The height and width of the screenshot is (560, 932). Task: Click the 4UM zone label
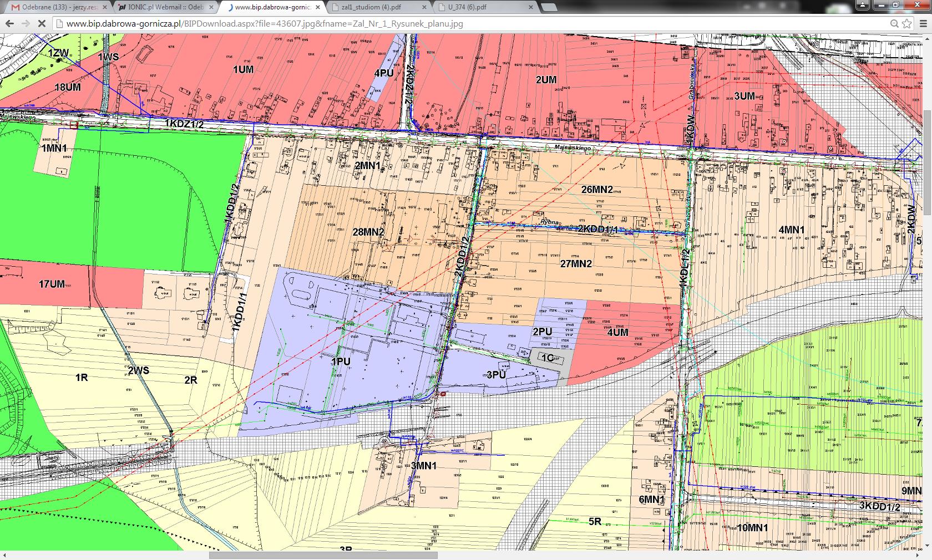(617, 333)
